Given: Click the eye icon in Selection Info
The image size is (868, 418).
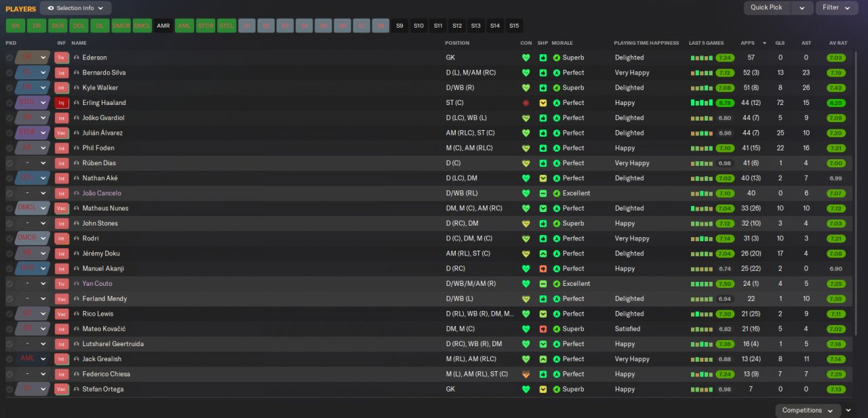Looking at the screenshot, I should tap(51, 8).
